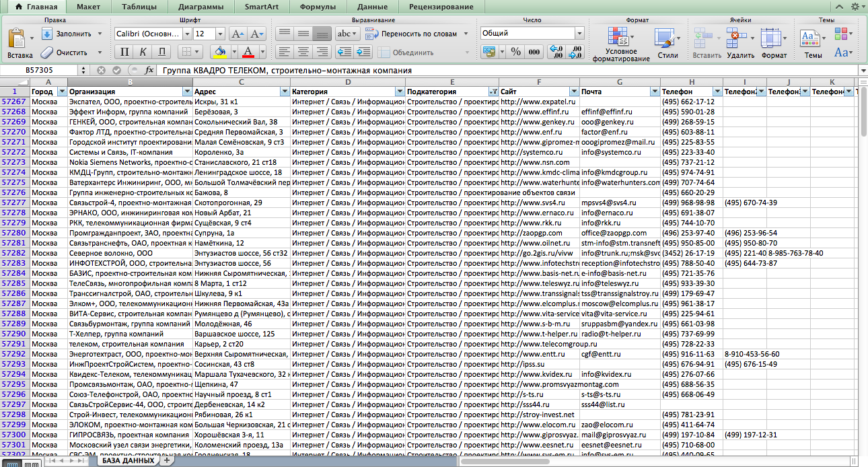Open ribbon settings gear menu
The image size is (868, 467).
[x=857, y=6]
